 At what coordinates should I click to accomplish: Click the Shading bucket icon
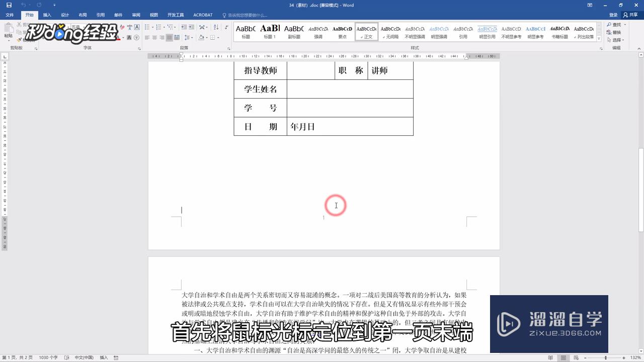point(201,38)
